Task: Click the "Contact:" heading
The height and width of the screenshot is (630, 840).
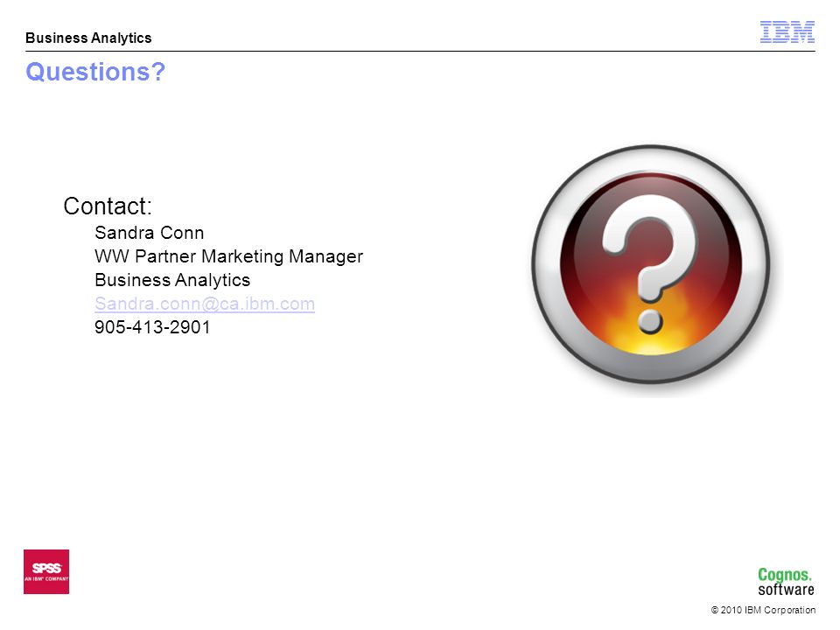Action: 108,206
